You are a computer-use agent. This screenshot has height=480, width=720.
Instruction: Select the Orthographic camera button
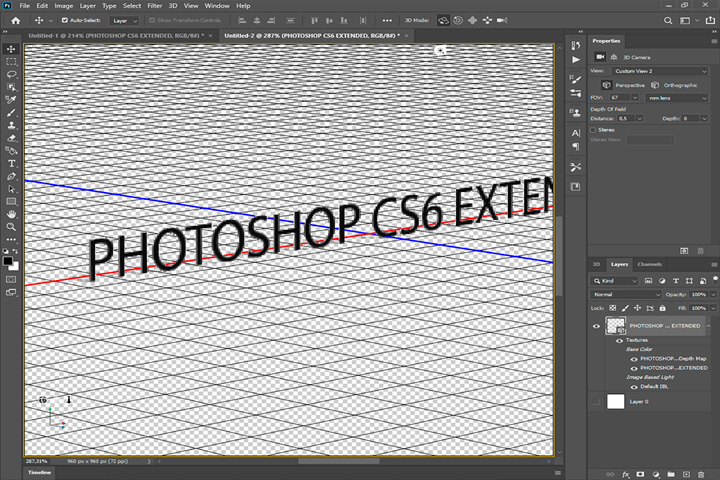click(674, 85)
